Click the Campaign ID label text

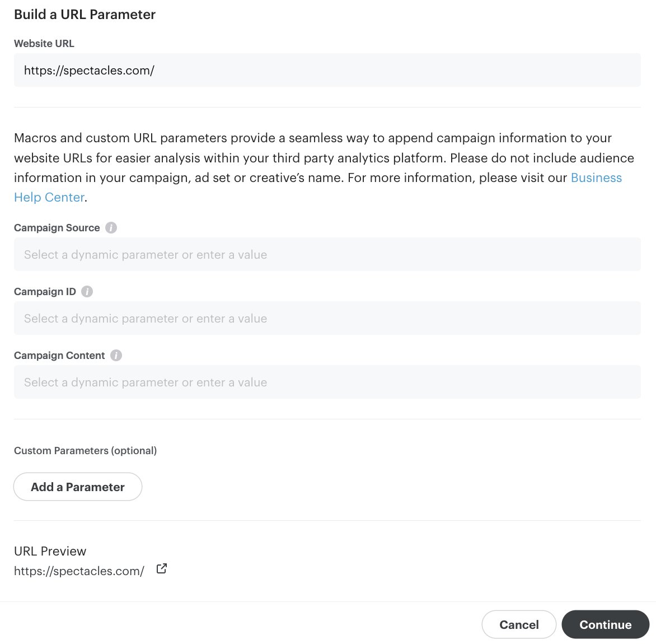coord(45,292)
